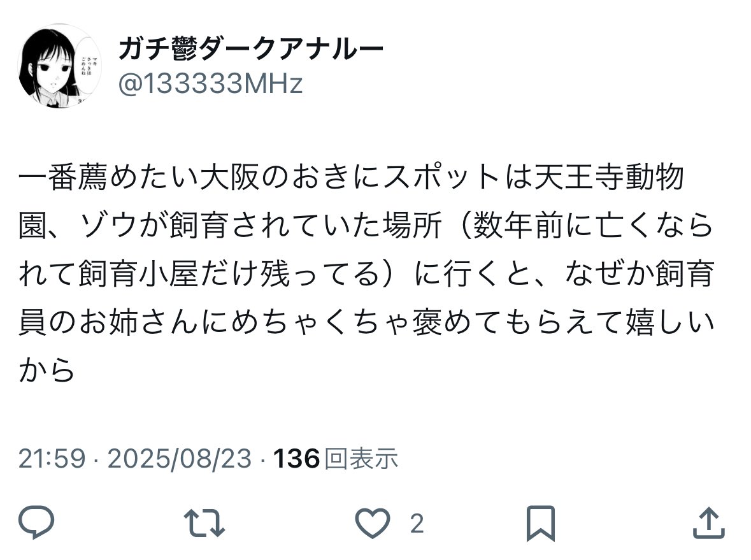Screen dimensions: 751x560
Task: Open the 136 view count number
Action: 296,459
